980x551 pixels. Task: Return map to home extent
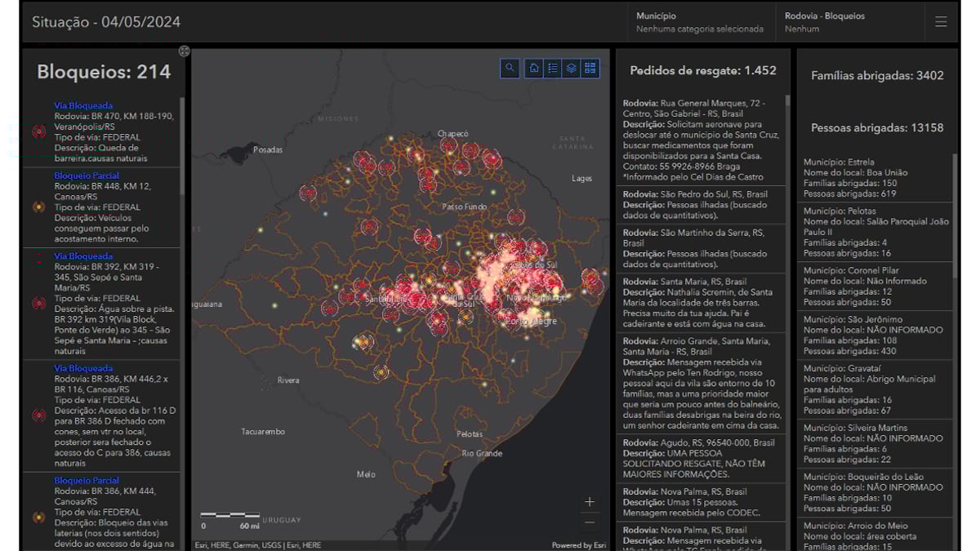[x=534, y=69]
